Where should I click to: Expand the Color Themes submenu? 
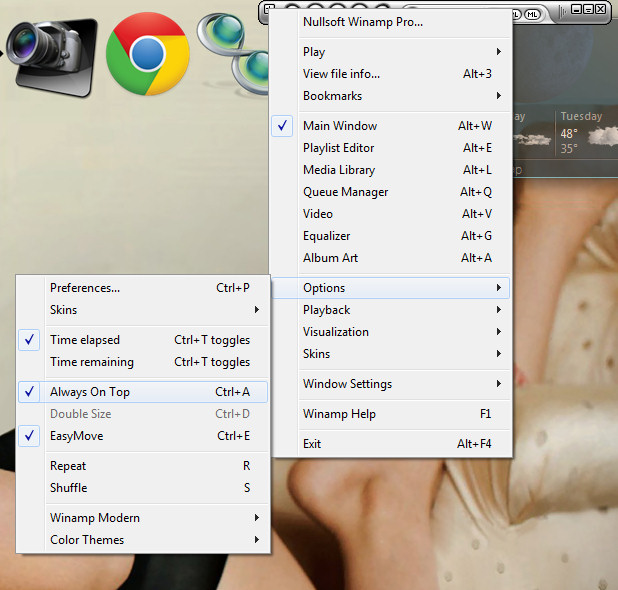tap(143, 540)
